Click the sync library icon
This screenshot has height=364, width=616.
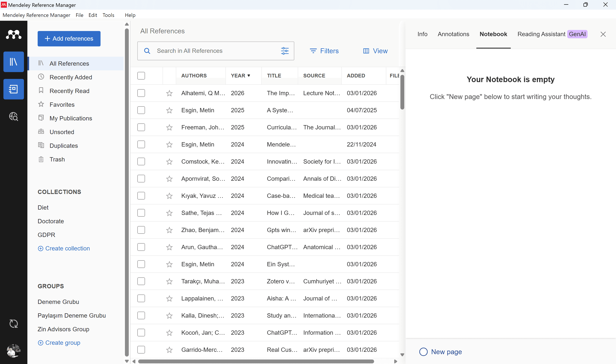click(x=13, y=324)
